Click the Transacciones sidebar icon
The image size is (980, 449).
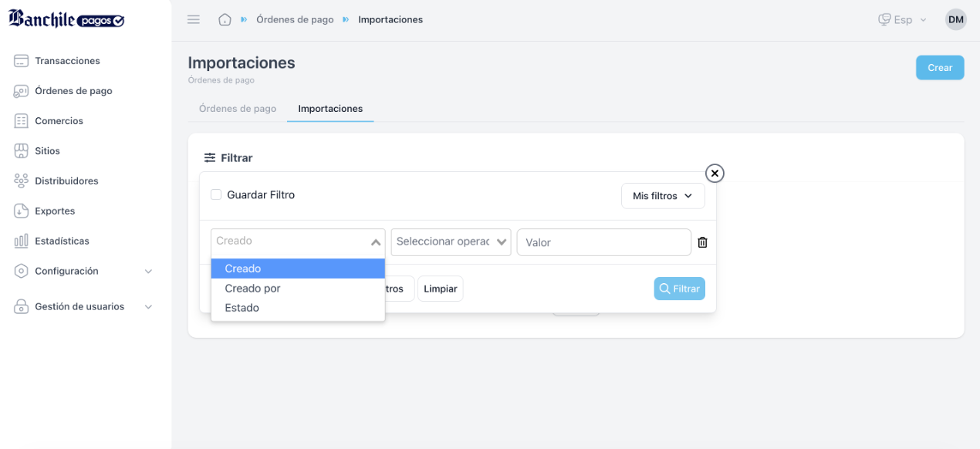[x=22, y=61]
